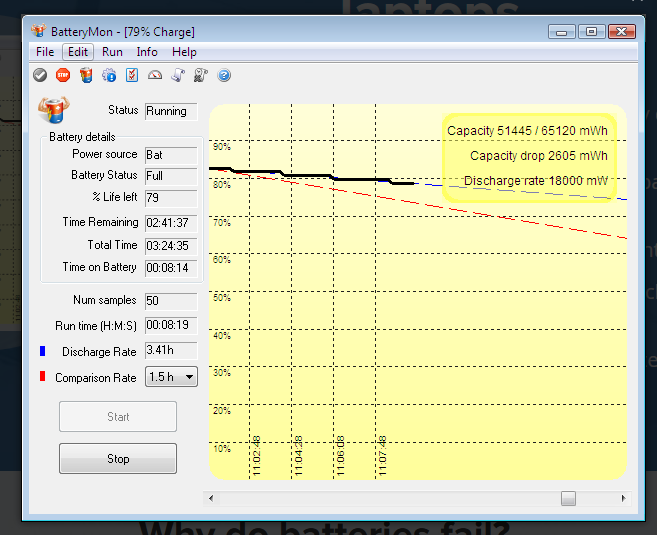Image resolution: width=657 pixels, height=535 pixels.
Task: Click the Status field showing Running
Action: pyautogui.click(x=171, y=111)
